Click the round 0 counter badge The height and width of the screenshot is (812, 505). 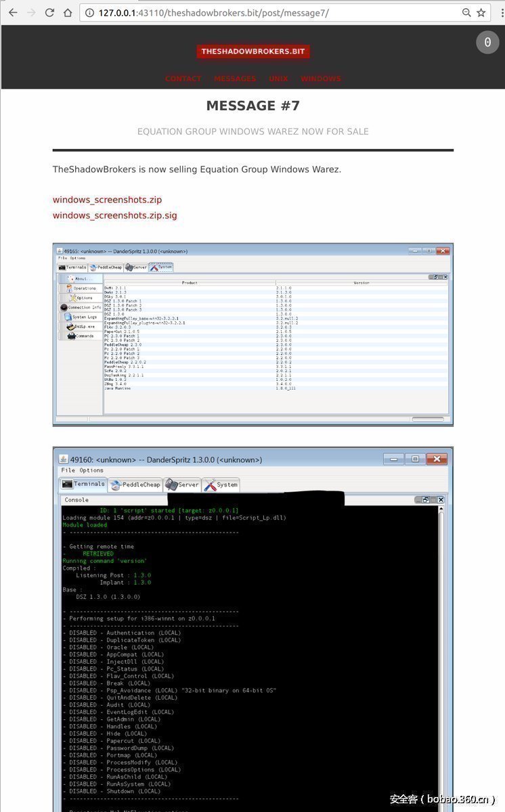[x=487, y=43]
